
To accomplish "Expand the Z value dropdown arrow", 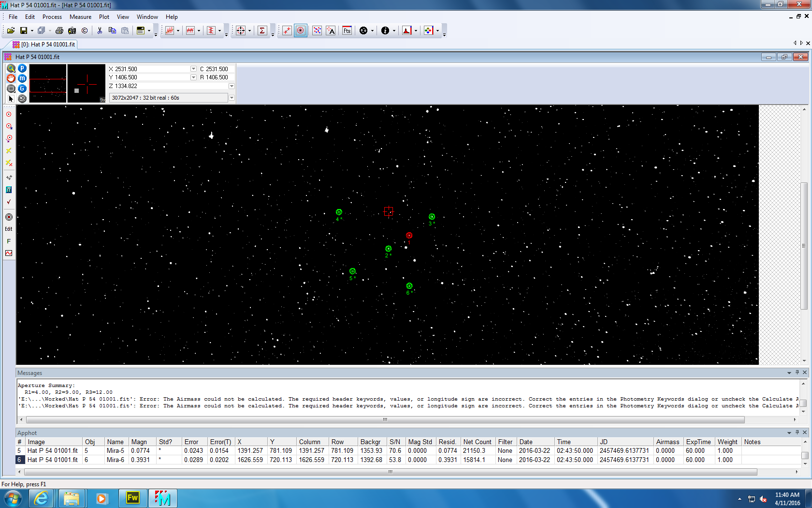I will click(x=232, y=86).
